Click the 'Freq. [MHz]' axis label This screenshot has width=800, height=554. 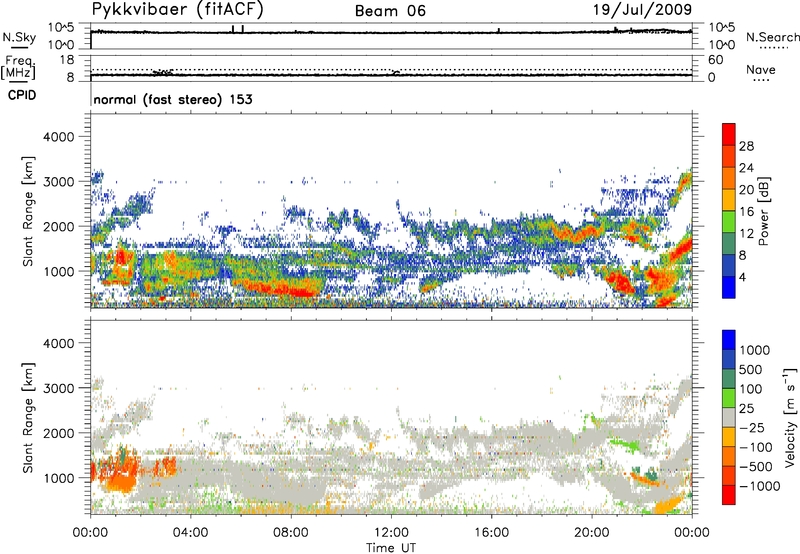(x=18, y=68)
